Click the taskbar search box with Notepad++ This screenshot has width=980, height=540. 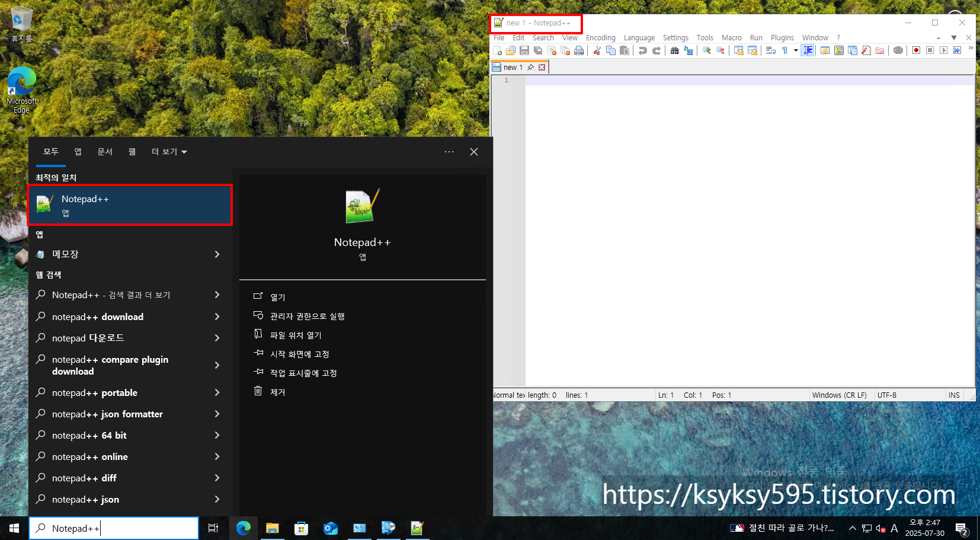tap(114, 528)
